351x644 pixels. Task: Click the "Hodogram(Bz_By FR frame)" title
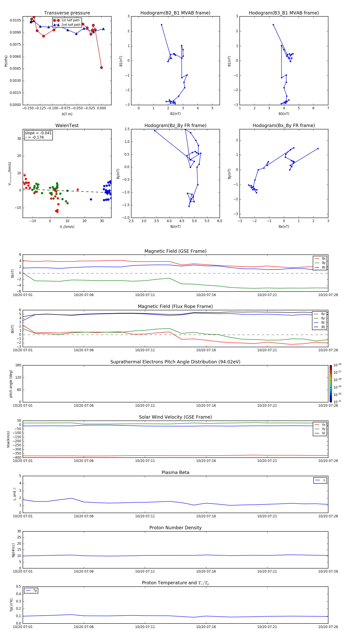click(x=175, y=125)
